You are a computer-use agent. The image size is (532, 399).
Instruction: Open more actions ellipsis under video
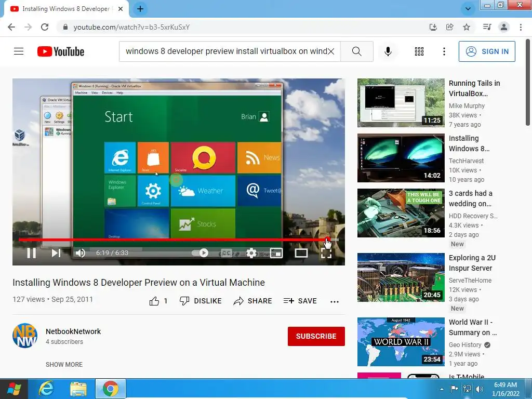tap(335, 302)
